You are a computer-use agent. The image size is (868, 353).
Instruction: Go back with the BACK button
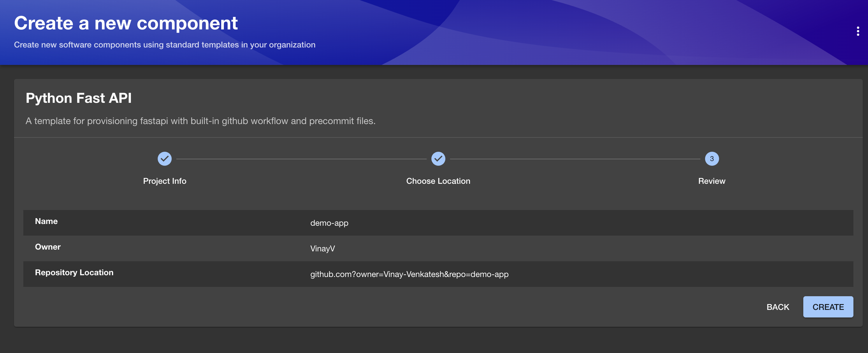click(778, 307)
